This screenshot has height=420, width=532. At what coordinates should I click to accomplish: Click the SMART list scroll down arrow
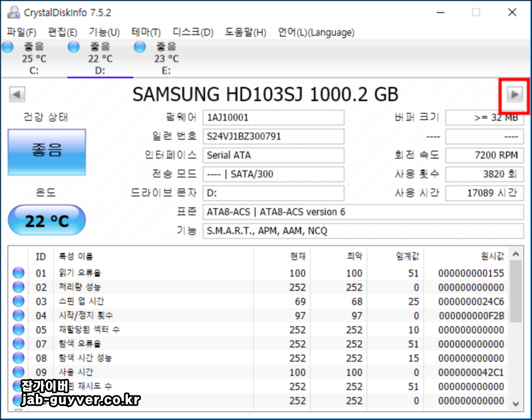516,404
